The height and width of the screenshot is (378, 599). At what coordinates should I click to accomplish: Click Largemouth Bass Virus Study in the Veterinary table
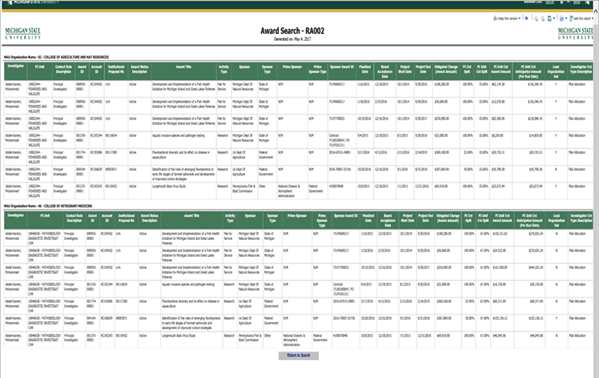pos(178,335)
